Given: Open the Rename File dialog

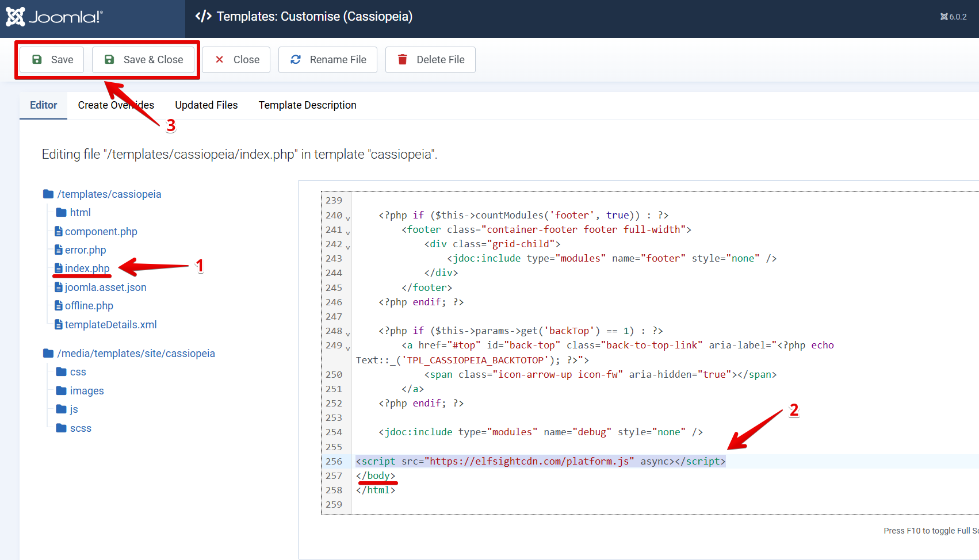Looking at the screenshot, I should coord(328,60).
